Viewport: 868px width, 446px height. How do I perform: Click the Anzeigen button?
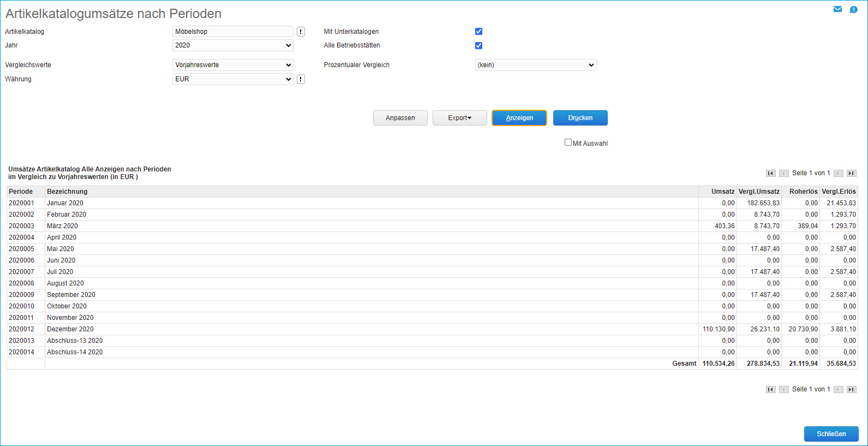(519, 118)
